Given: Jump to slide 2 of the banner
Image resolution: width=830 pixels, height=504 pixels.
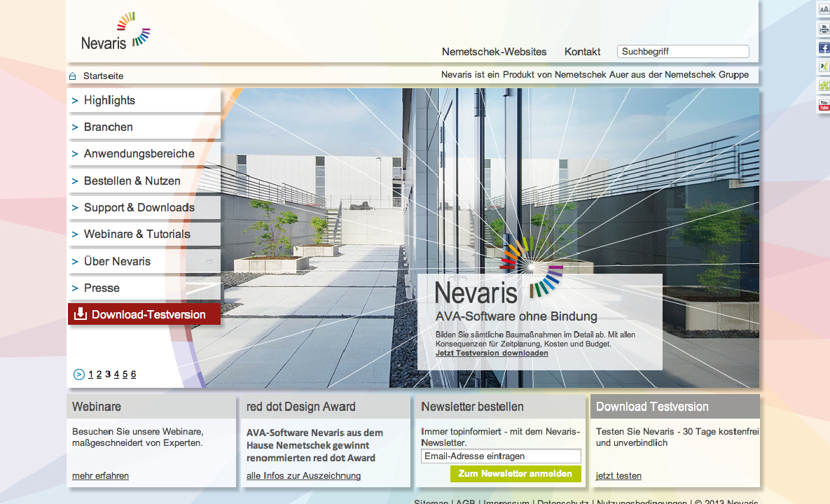Looking at the screenshot, I should (99, 374).
